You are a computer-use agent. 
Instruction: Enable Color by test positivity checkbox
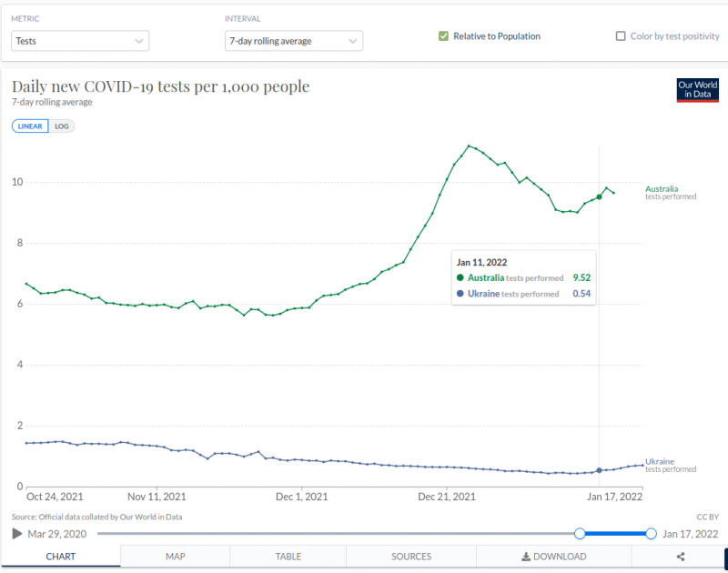622,36
